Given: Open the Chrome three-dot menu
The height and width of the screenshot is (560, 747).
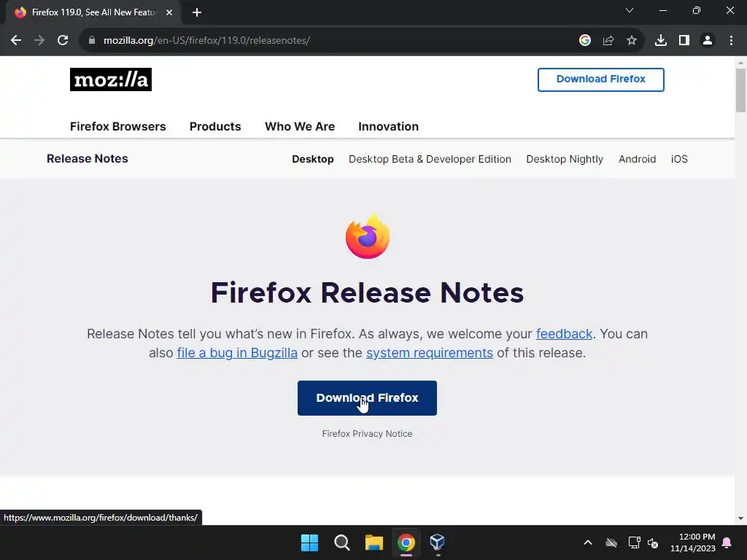Looking at the screenshot, I should (x=731, y=41).
